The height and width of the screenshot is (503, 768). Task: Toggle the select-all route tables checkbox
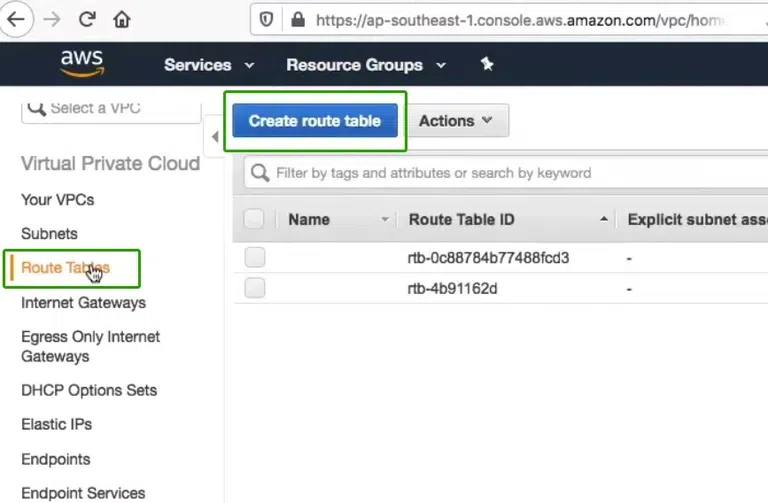tap(254, 219)
